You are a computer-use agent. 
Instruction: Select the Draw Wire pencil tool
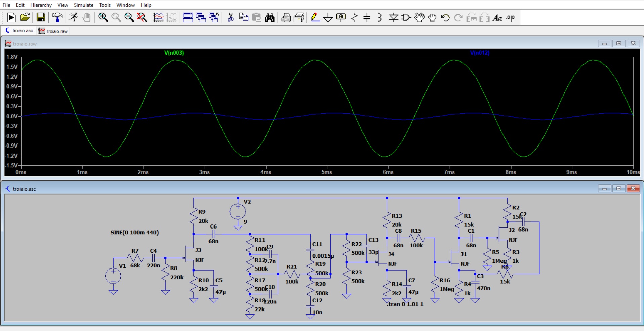point(315,17)
